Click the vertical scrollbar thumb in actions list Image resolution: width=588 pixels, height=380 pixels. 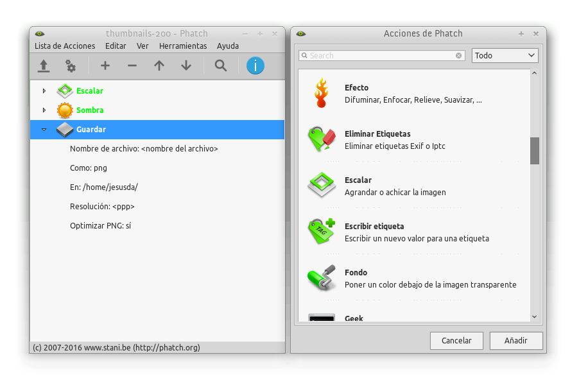coord(535,151)
